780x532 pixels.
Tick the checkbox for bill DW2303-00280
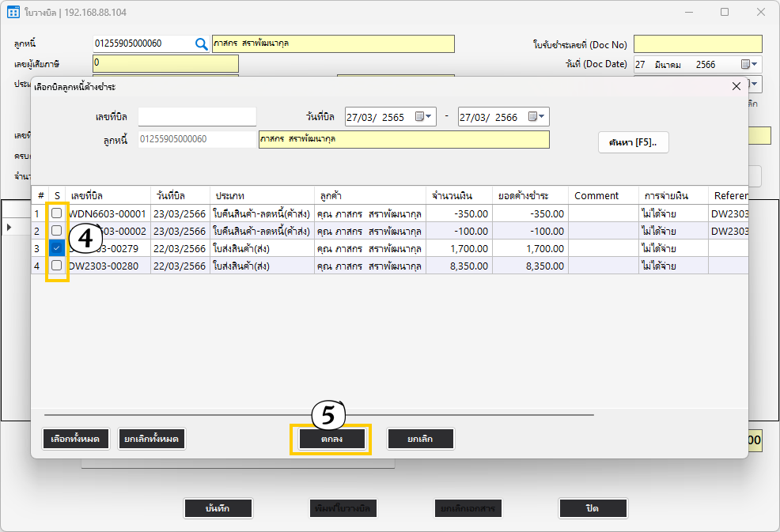coord(57,266)
